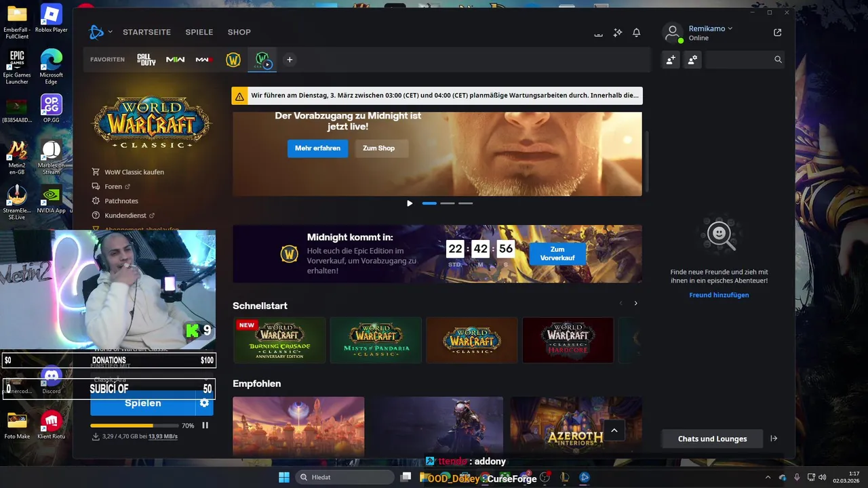Click the pop-out social window icon

click(778, 33)
